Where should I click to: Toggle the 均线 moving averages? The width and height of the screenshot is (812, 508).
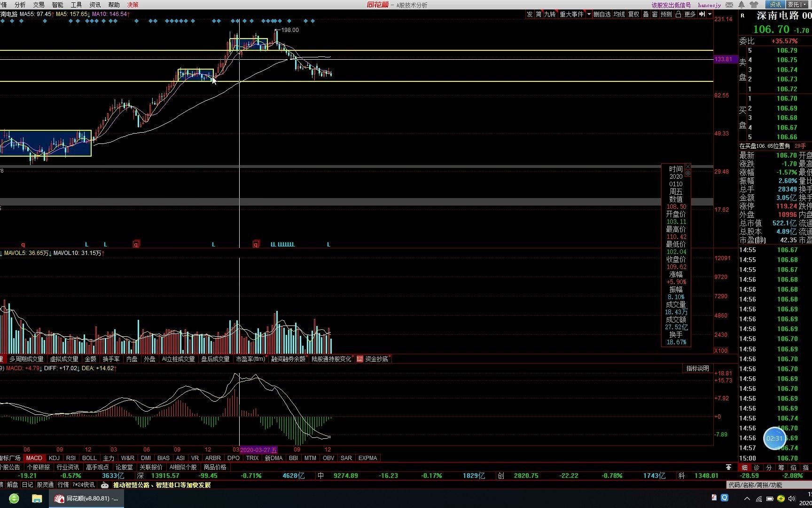click(619, 15)
